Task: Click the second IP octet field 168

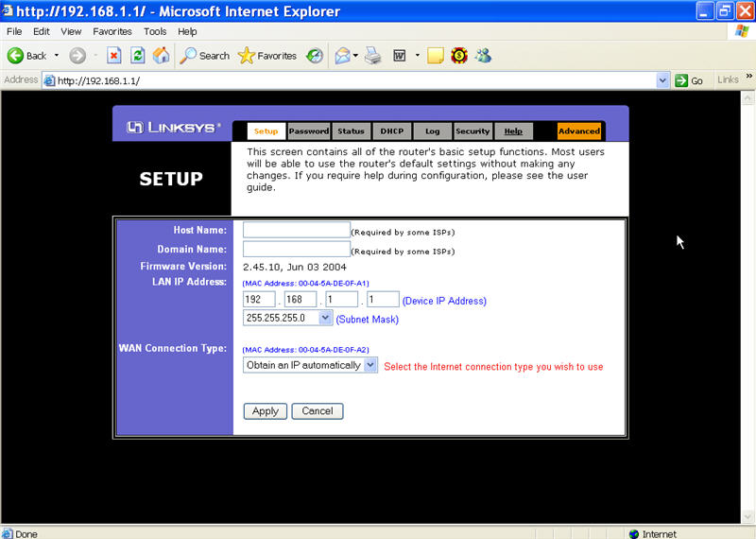Action: (x=301, y=299)
